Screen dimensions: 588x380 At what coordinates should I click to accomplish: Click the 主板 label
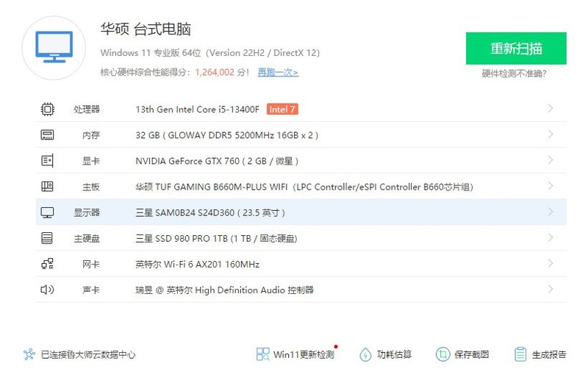(x=91, y=187)
